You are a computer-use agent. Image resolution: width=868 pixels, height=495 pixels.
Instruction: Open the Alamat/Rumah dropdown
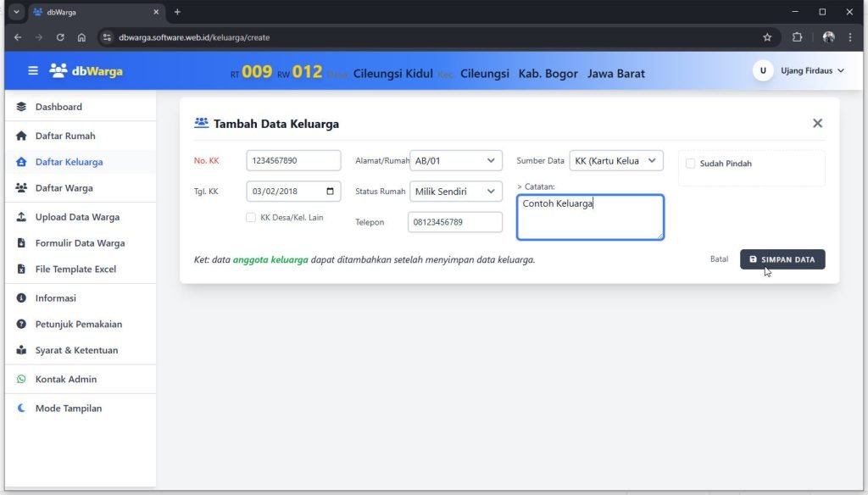pyautogui.click(x=456, y=161)
